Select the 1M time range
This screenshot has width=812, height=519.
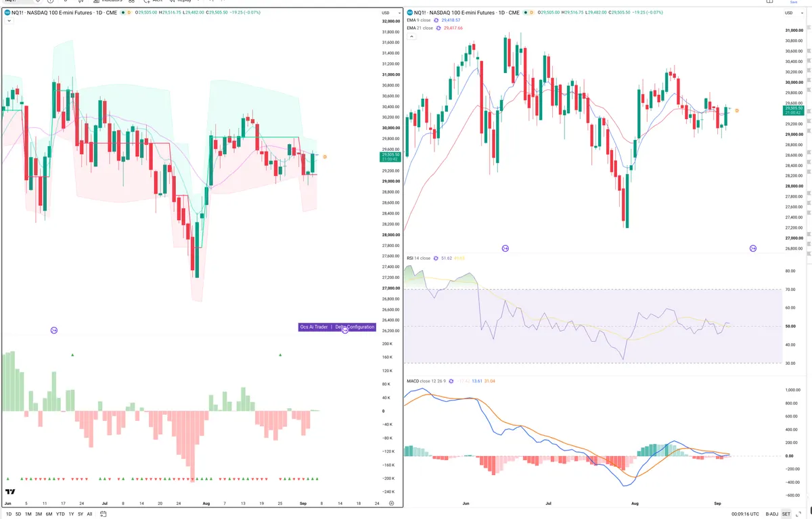coord(28,514)
